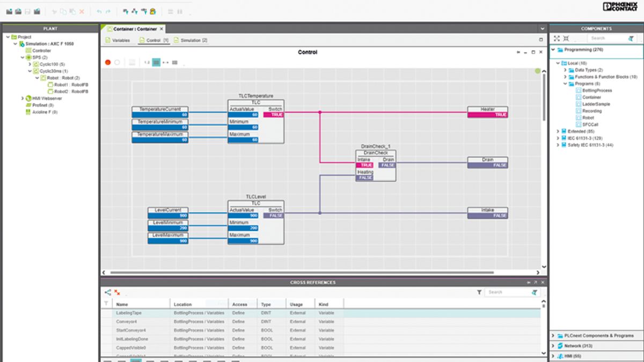Click the arrow connection toggle in editor toolbar

165,62
